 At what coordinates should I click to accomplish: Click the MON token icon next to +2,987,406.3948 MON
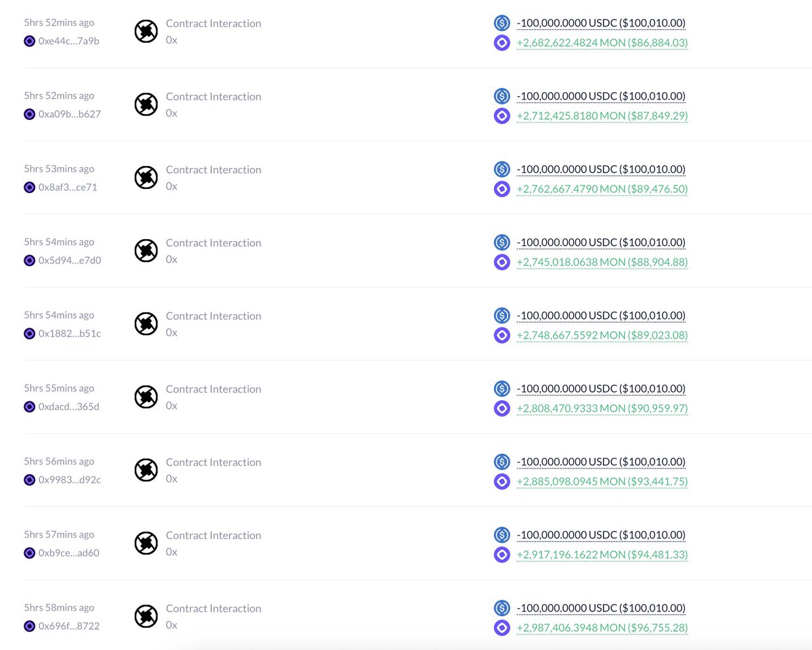[501, 628]
